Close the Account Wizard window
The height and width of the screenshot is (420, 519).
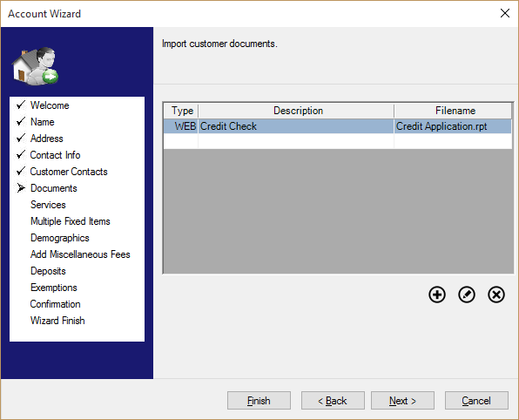pos(505,13)
